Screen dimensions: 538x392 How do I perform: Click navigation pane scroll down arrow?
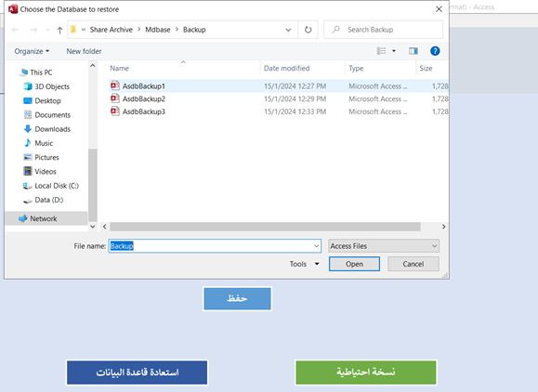tap(93, 227)
